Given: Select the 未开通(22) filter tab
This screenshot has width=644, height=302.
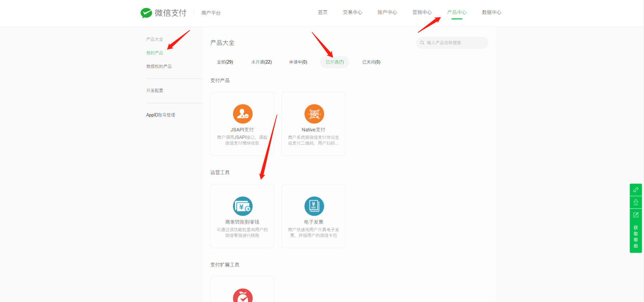Looking at the screenshot, I should [x=261, y=62].
